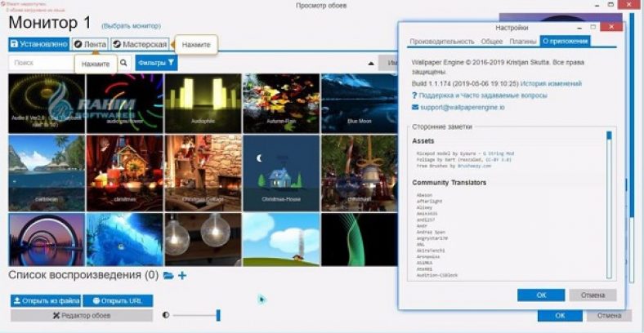Click the support@wallpaperengine.io email link
Image resolution: width=644 pixels, height=333 pixels.
pyautogui.click(x=462, y=108)
